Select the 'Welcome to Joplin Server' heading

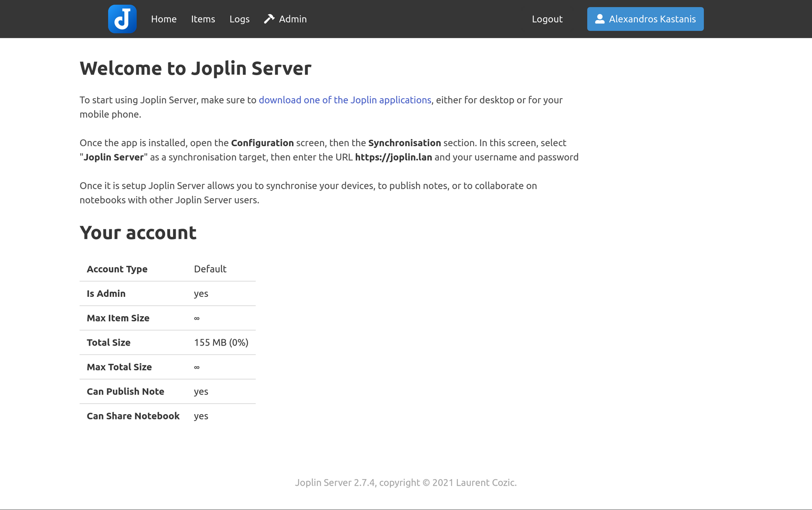tap(195, 68)
